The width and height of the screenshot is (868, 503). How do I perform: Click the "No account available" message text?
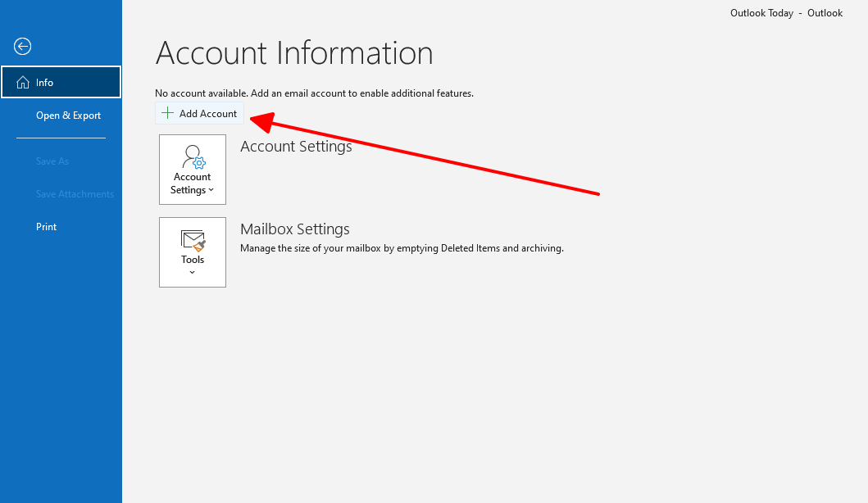coord(314,93)
